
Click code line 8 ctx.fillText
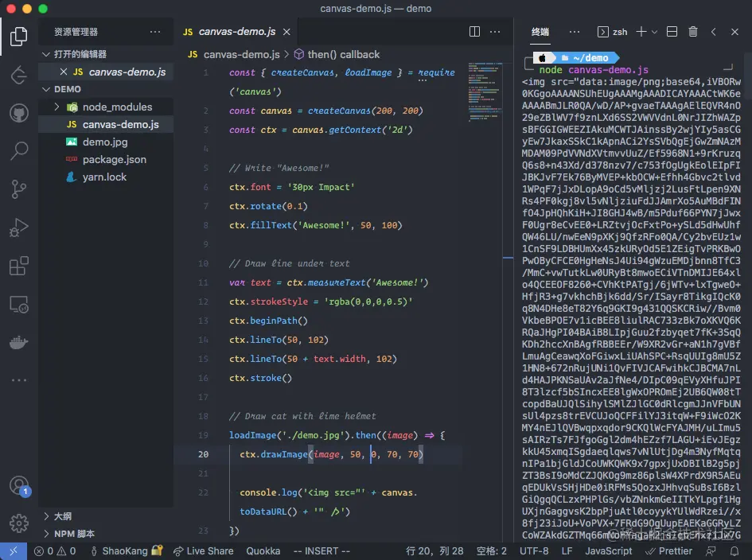click(x=316, y=225)
